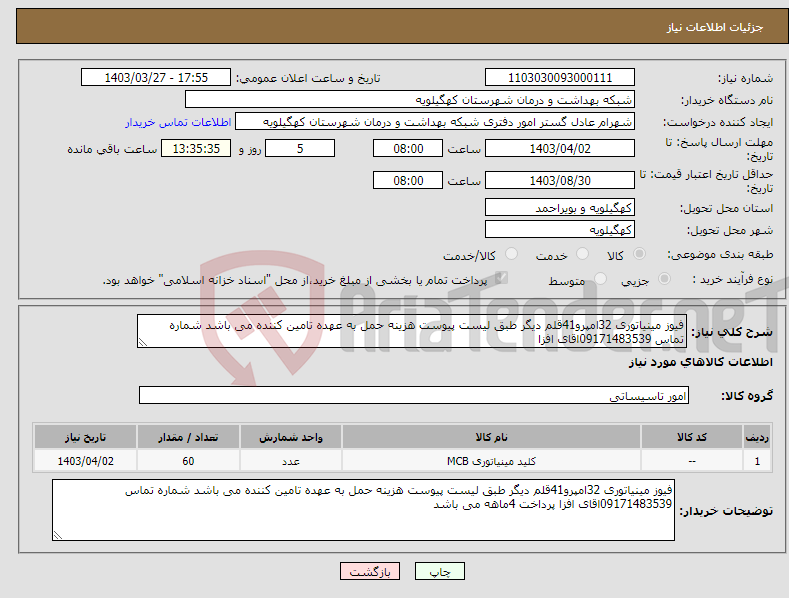Viewport: 789px width, 598px height.
Task: Click the need date cell 1403/04/02
Action: 86,461
